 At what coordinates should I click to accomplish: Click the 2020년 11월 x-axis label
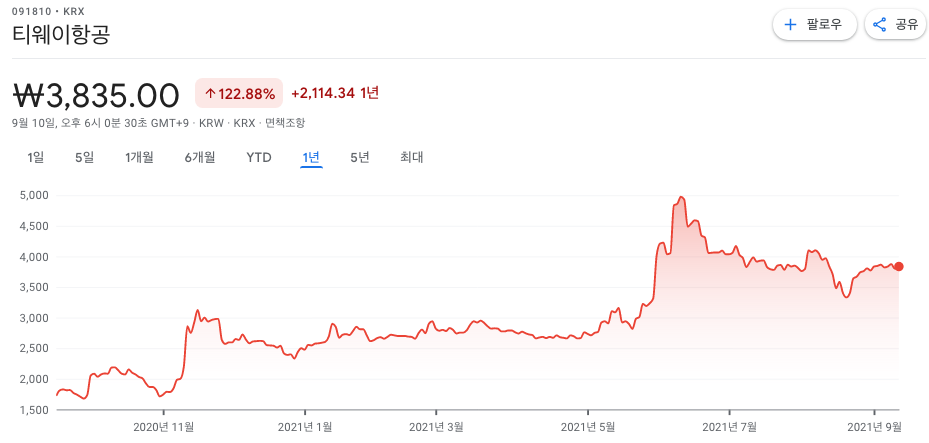tap(164, 426)
